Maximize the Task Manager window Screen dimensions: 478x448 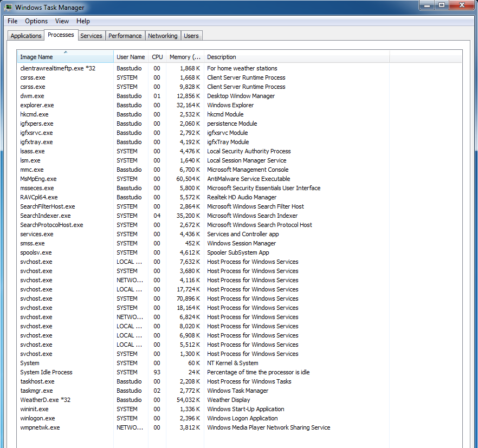pos(441,5)
